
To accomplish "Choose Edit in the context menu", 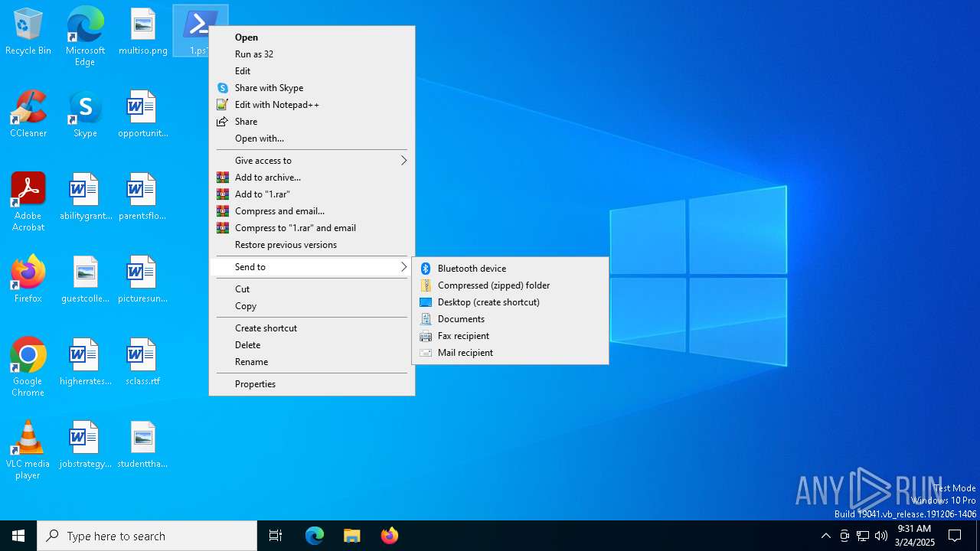I will (312, 71).
